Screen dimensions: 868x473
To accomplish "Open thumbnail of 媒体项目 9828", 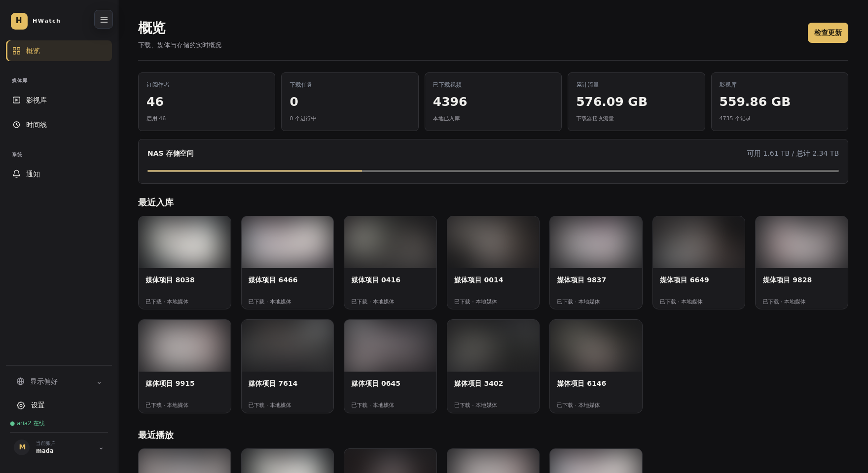I will pos(801,242).
